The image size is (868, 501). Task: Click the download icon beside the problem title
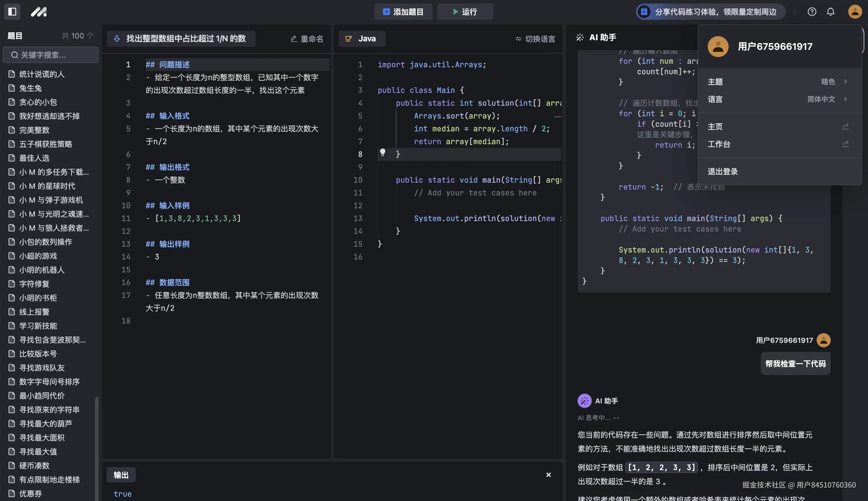(117, 38)
